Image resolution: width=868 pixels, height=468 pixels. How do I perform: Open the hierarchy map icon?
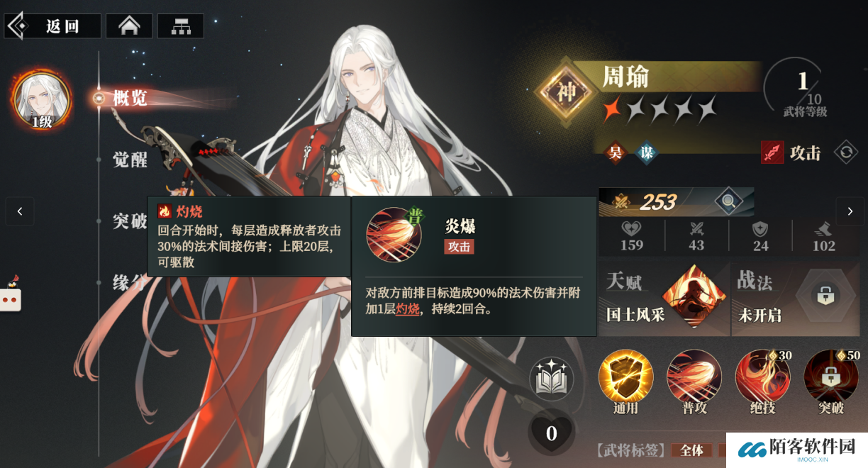point(181,26)
